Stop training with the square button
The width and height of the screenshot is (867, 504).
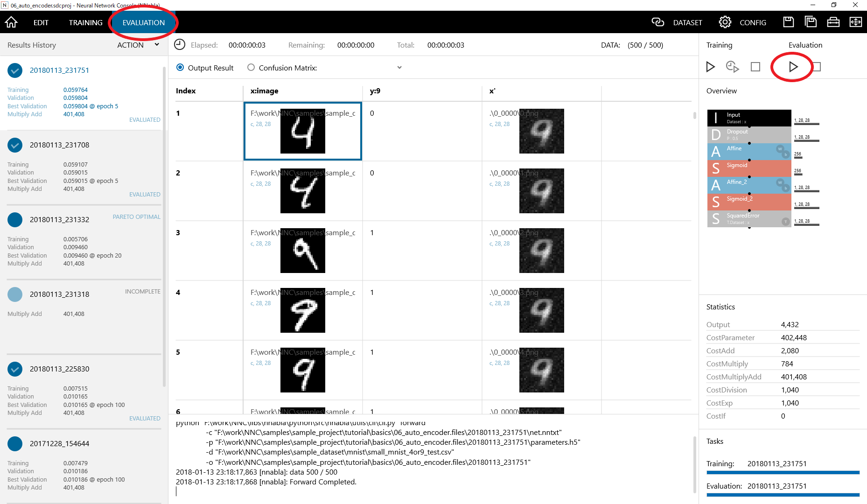point(755,67)
